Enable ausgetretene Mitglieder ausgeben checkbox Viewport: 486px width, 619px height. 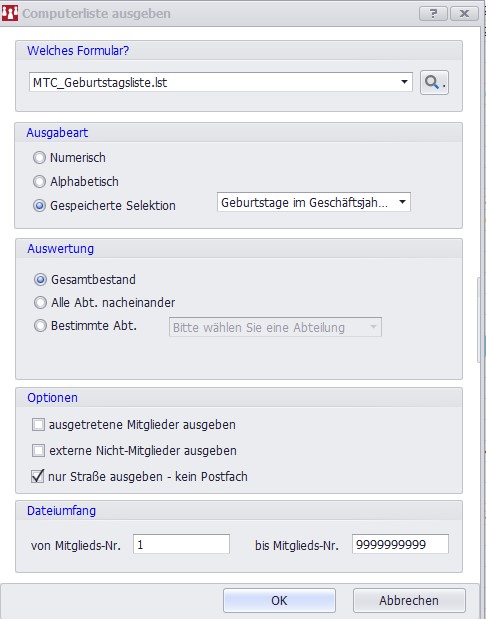click(x=38, y=425)
